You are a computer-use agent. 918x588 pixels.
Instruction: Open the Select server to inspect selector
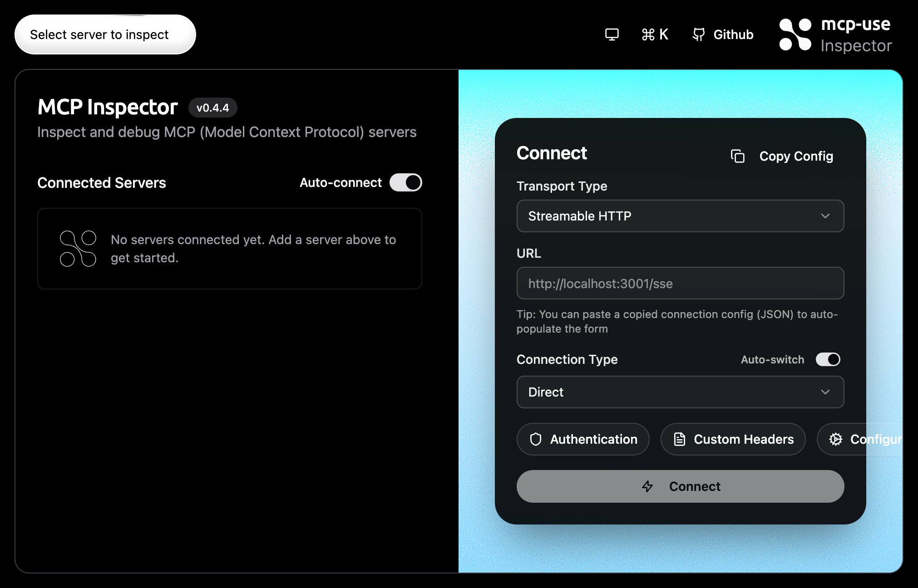point(105,34)
